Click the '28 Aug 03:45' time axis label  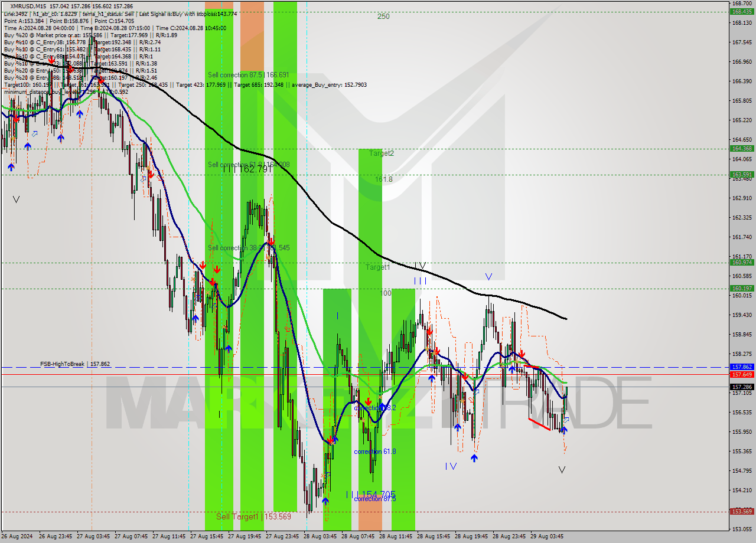pos(320,537)
